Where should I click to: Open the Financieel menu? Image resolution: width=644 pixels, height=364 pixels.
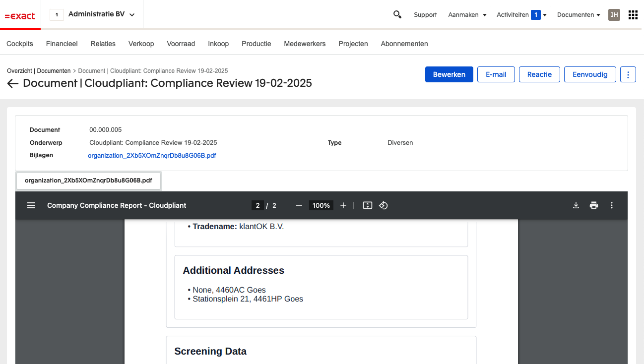click(x=62, y=44)
